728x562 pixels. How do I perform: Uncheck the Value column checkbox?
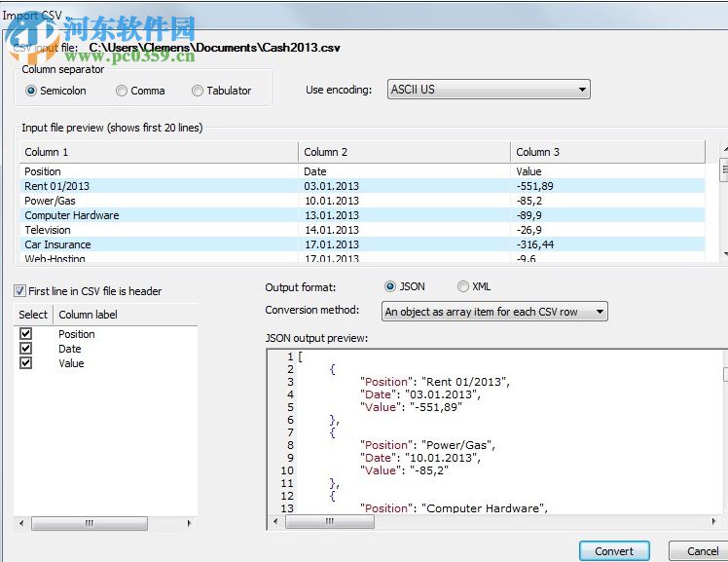(26, 362)
